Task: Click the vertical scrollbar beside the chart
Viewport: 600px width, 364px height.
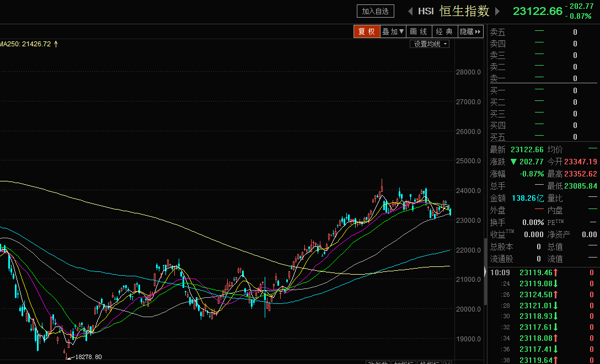Action: [485, 271]
